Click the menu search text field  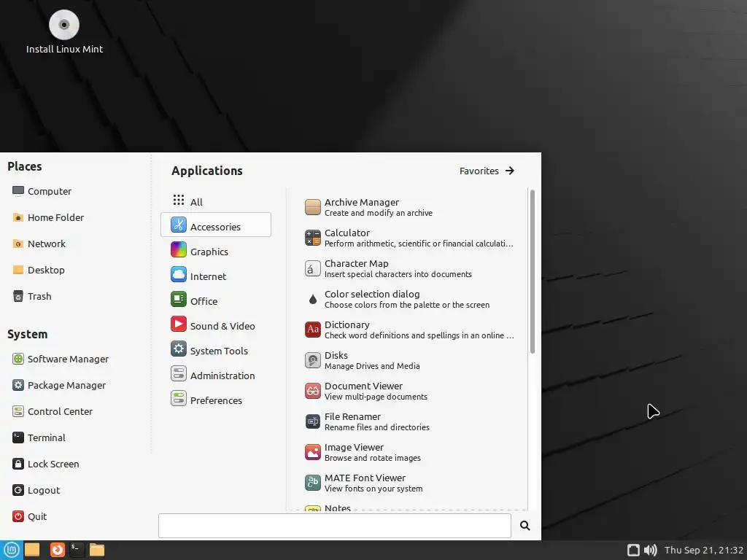(x=334, y=526)
